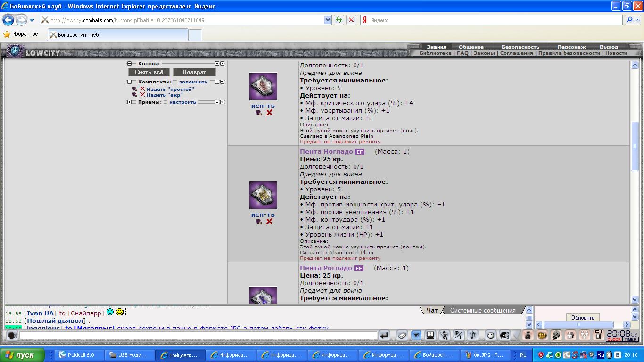This screenshot has height=362, width=644.
Task: Open the Знания top menu
Action: click(437, 47)
